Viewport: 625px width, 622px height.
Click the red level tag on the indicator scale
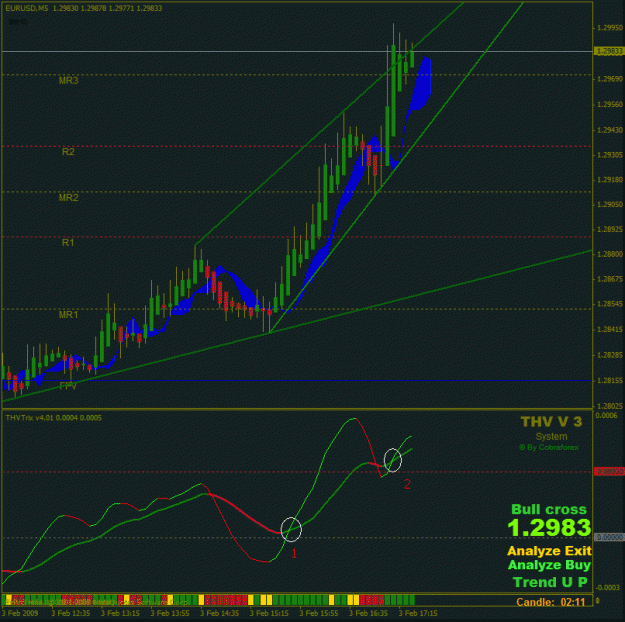click(x=609, y=472)
